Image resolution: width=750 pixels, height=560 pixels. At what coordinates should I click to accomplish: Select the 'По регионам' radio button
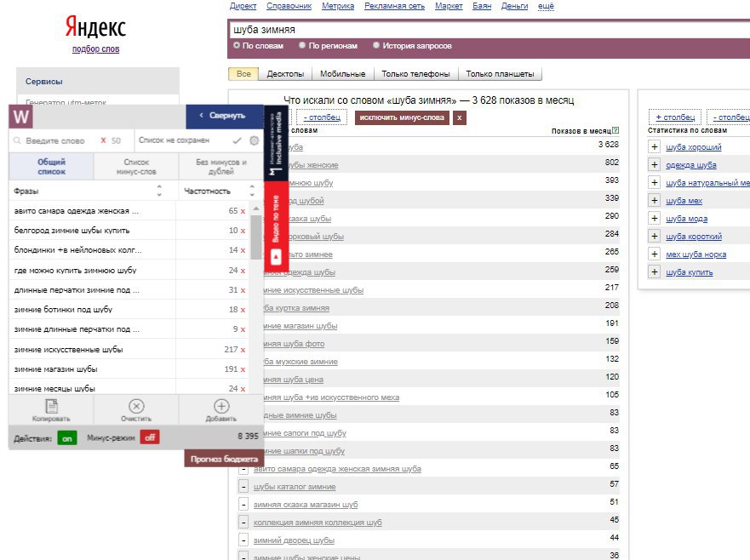coord(302,45)
